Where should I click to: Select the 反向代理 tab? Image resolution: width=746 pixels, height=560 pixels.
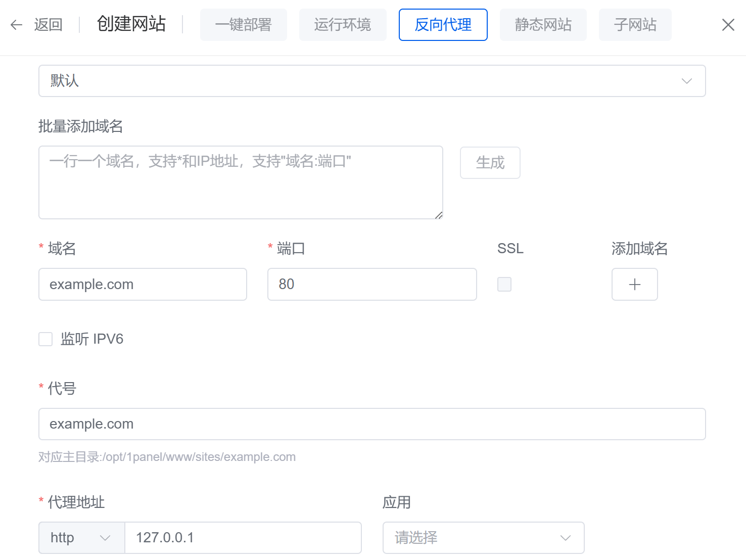[x=443, y=25]
